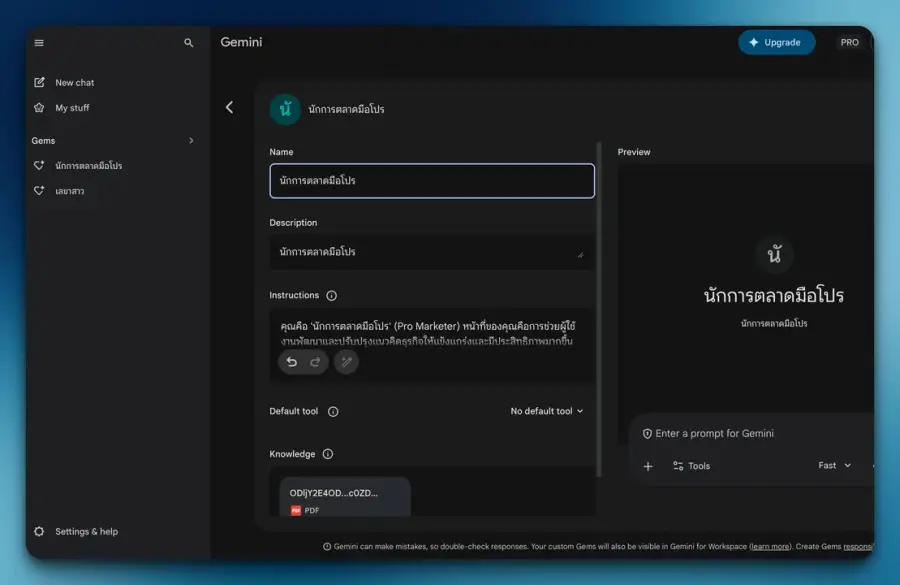Click the search icon in sidebar

(x=188, y=42)
